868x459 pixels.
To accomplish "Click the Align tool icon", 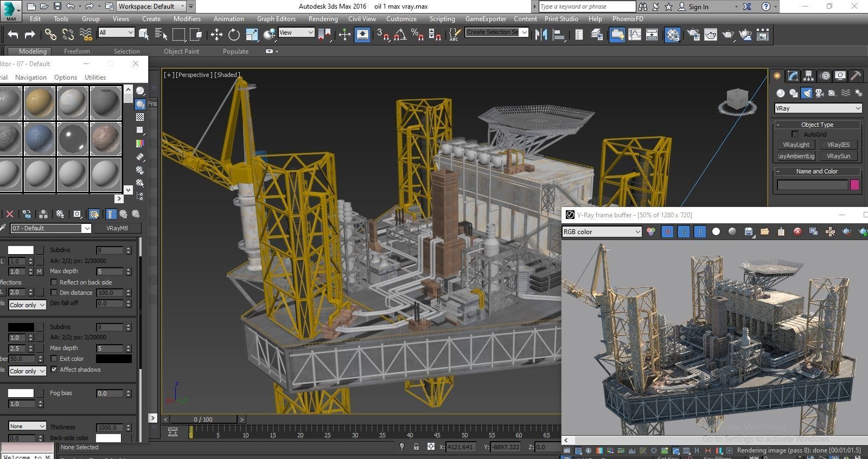I will [x=558, y=35].
